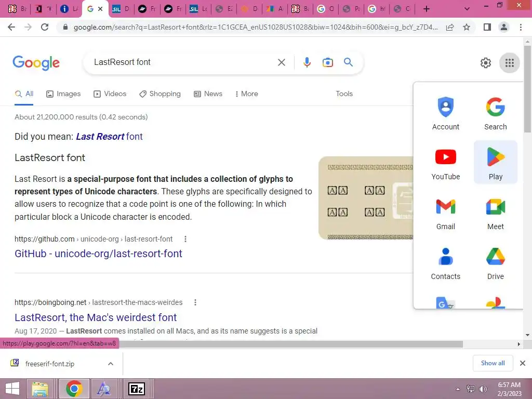Viewport: 532px width, 399px height.
Task: Open Google Search app in apps panel
Action: 495,114
